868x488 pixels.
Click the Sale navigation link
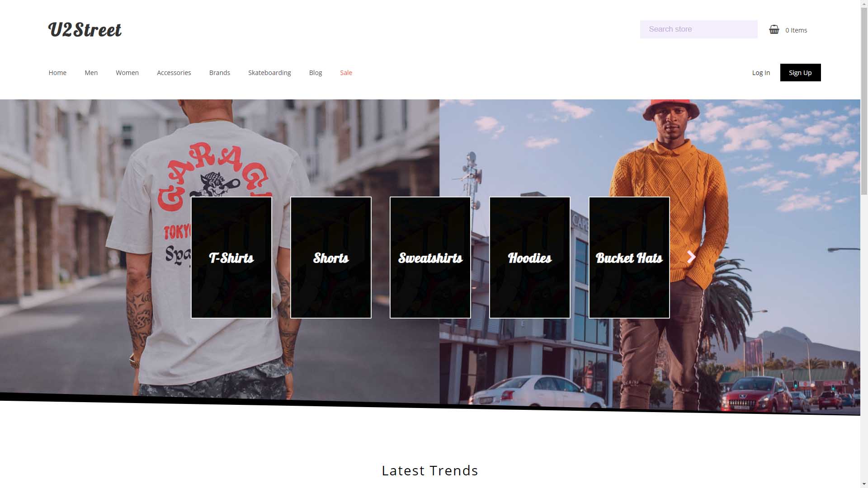point(346,72)
